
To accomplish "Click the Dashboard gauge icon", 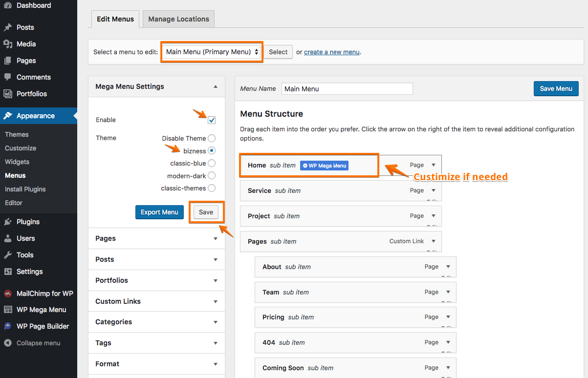I will pos(8,5).
